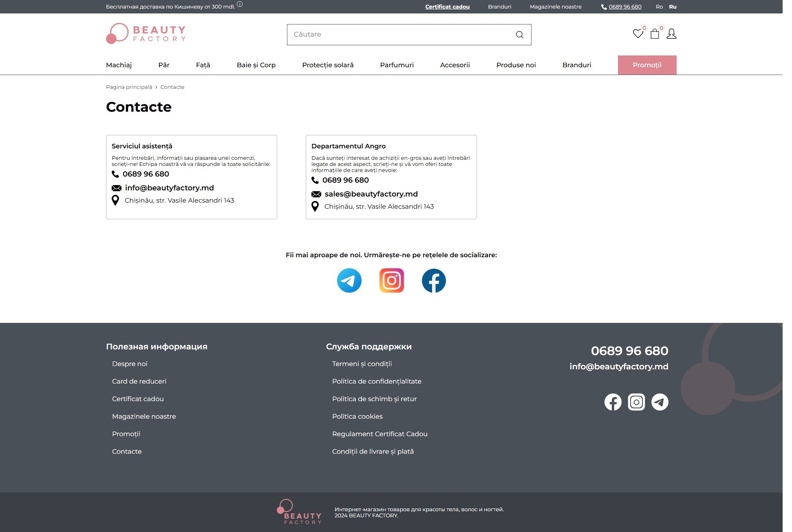This screenshot has height=532, width=792.
Task: Open Instagram from the colored social icons
Action: (392, 280)
